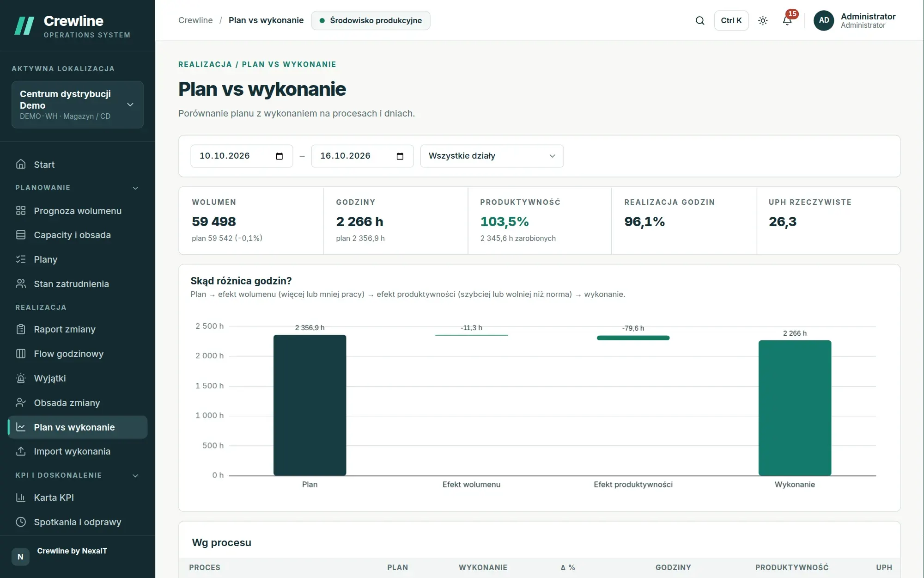Click the Wyjątki alarm icon

click(21, 378)
